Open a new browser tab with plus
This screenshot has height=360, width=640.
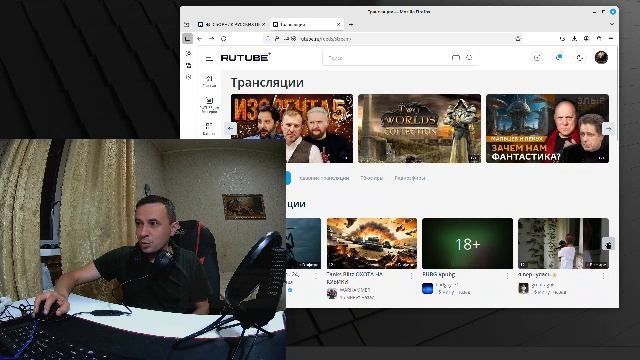coord(351,24)
